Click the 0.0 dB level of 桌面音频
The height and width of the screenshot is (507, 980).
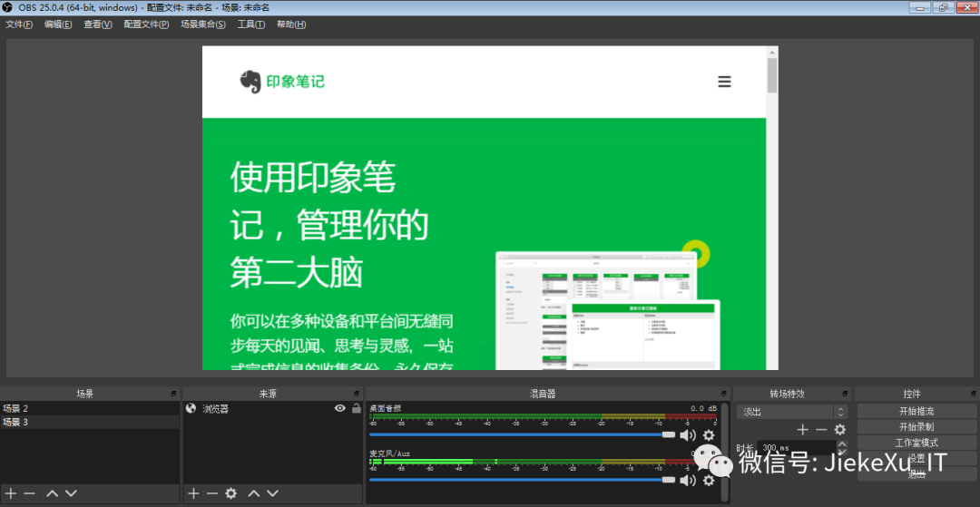point(704,408)
